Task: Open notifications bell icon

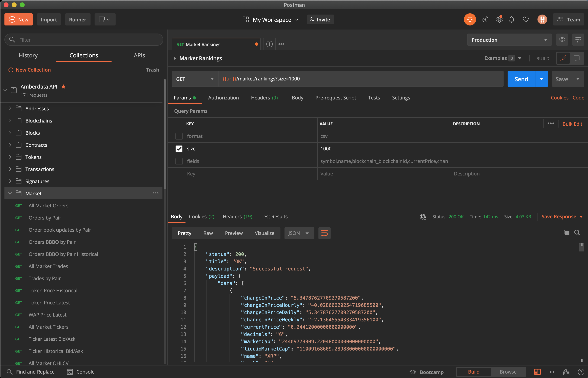Action: pos(511,19)
